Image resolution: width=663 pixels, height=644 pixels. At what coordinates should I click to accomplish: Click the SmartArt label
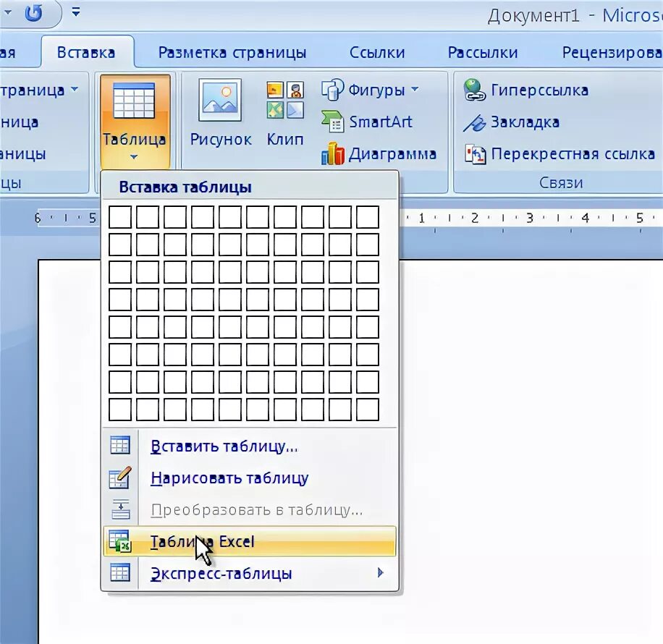click(380, 122)
